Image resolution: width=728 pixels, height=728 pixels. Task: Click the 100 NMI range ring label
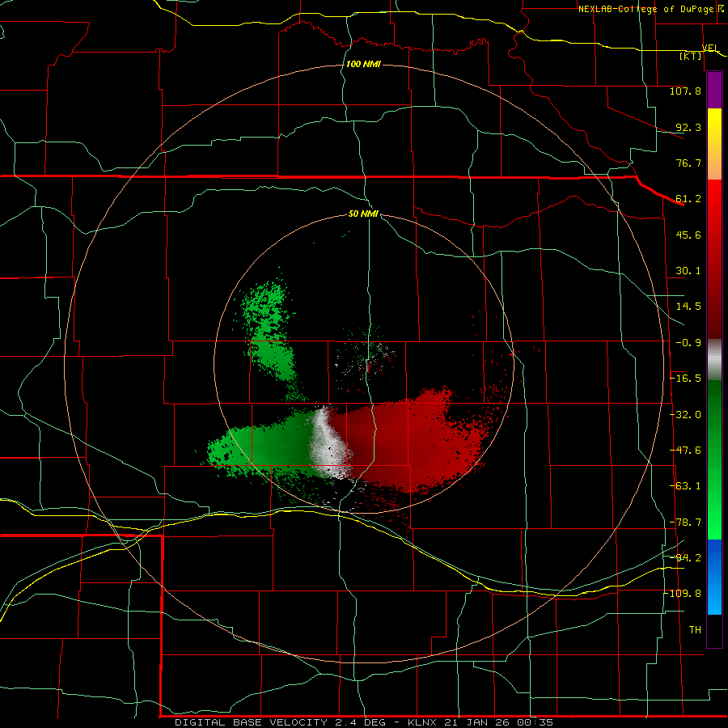pyautogui.click(x=363, y=64)
